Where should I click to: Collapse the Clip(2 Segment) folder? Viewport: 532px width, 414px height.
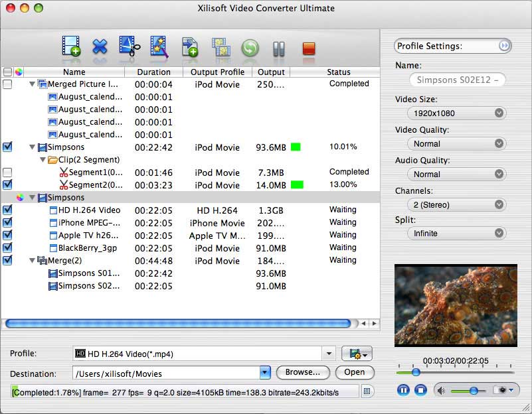coord(43,160)
